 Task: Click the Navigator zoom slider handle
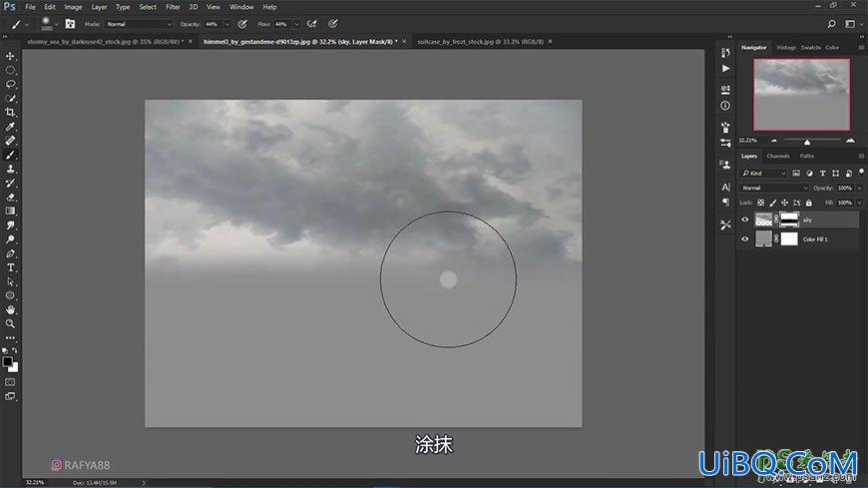click(807, 143)
